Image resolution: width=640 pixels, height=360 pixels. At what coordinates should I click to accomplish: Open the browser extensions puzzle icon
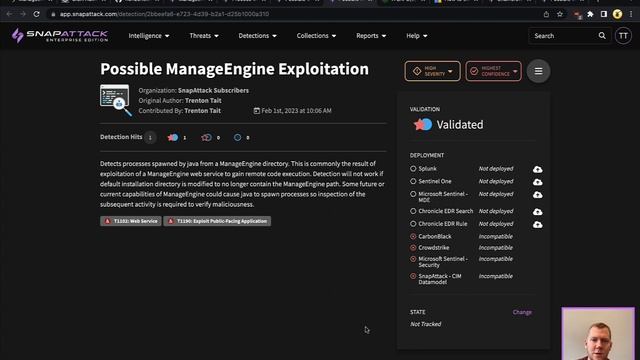click(x=590, y=14)
